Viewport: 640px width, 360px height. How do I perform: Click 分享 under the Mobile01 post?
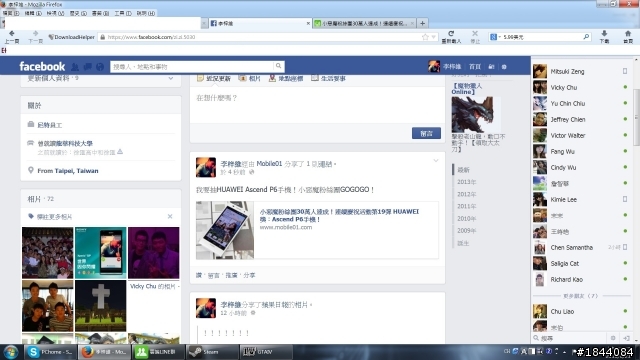[x=249, y=275]
